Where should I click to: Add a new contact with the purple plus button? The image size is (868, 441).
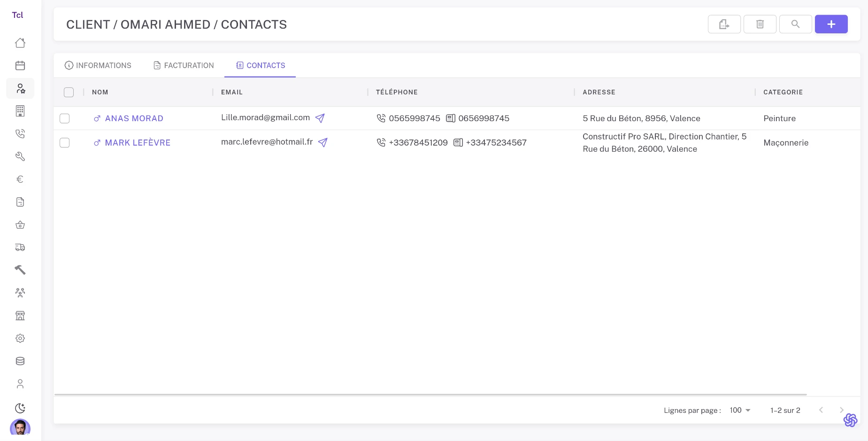click(831, 24)
